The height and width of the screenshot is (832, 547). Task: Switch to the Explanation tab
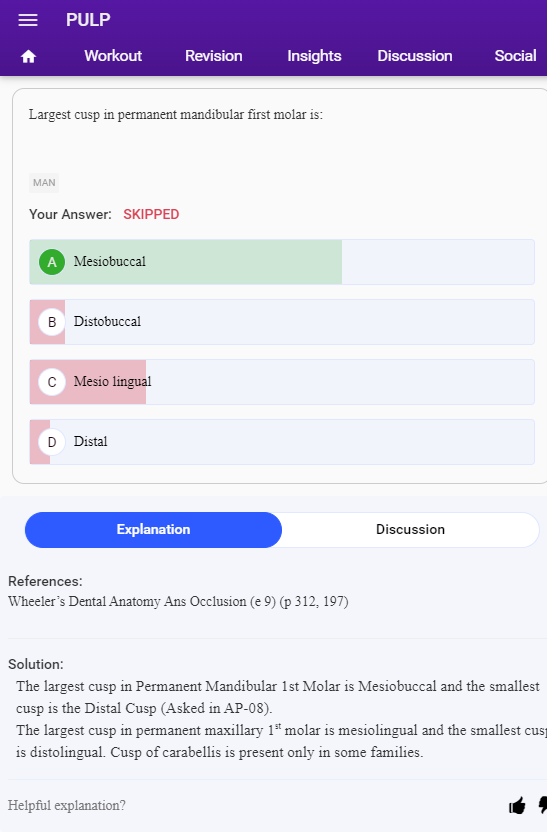tap(153, 530)
